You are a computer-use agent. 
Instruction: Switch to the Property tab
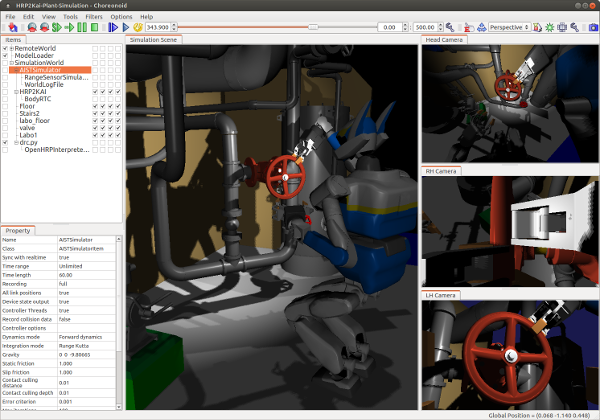(x=18, y=230)
